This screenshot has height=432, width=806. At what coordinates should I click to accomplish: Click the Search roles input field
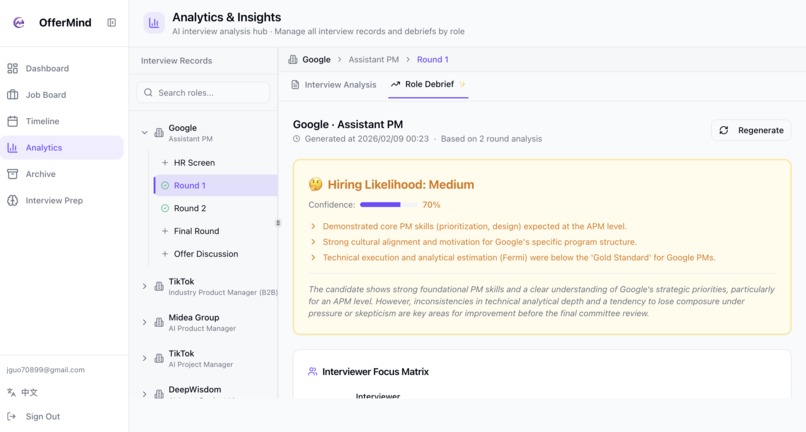coord(203,93)
